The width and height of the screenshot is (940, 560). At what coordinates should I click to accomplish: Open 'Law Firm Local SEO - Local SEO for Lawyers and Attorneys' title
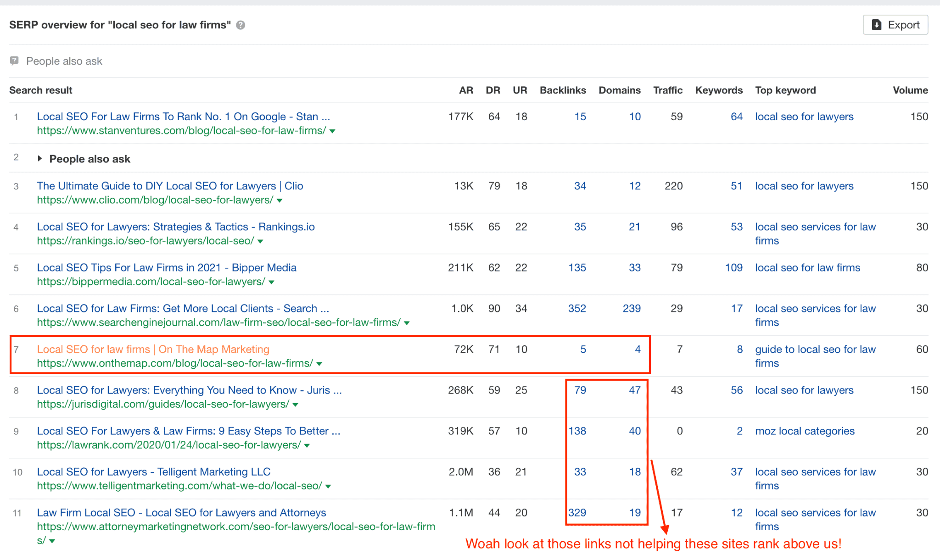(182, 512)
